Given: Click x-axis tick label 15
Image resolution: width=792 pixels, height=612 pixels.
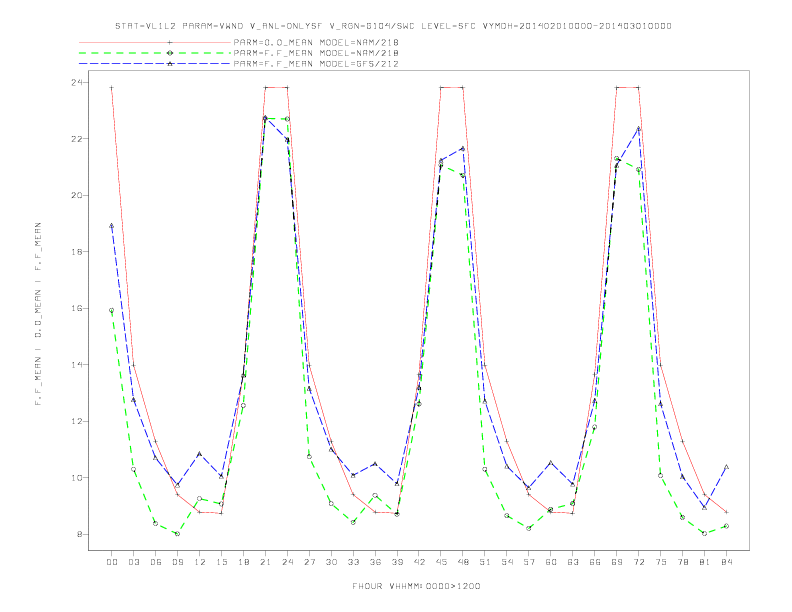Looking at the screenshot, I should (221, 562).
